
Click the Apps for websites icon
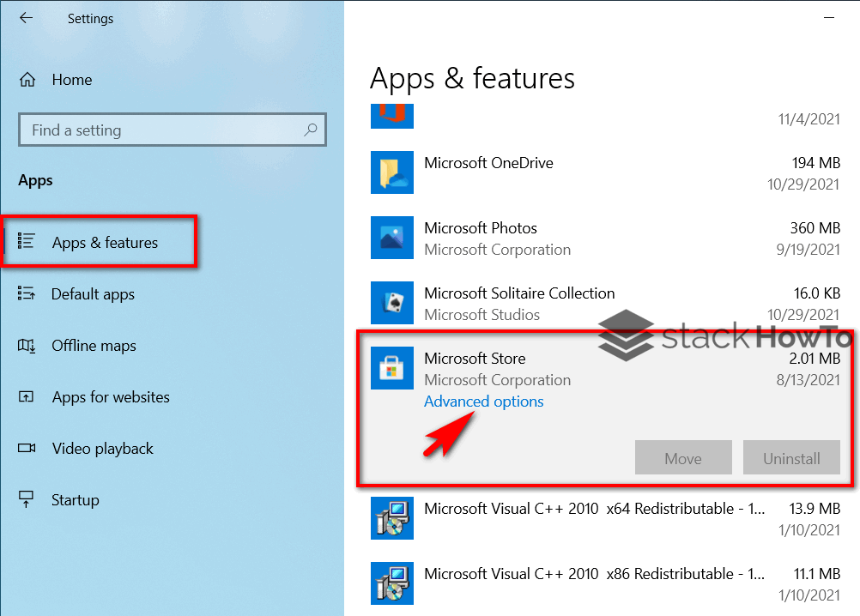(x=27, y=396)
